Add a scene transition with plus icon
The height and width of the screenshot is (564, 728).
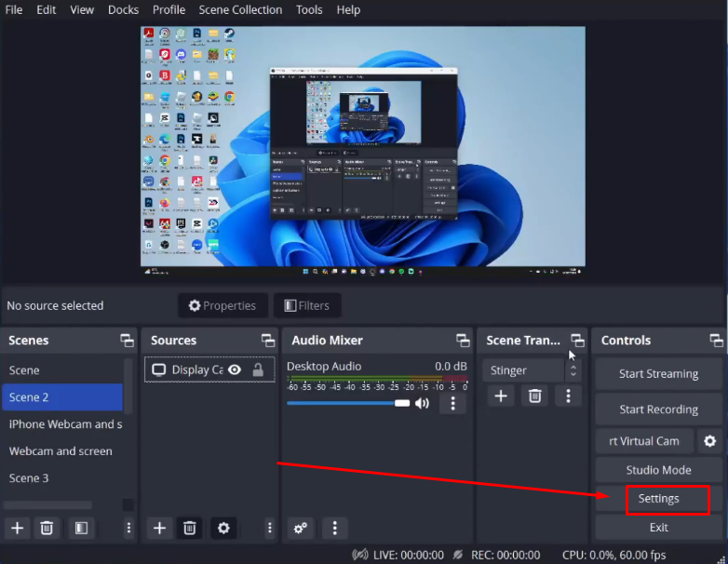click(501, 396)
